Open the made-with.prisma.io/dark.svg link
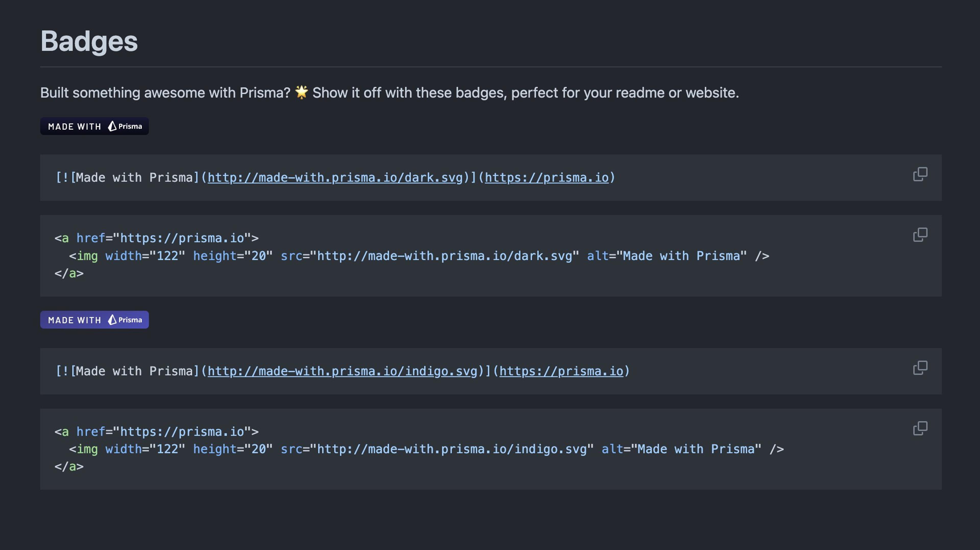 [x=335, y=177]
